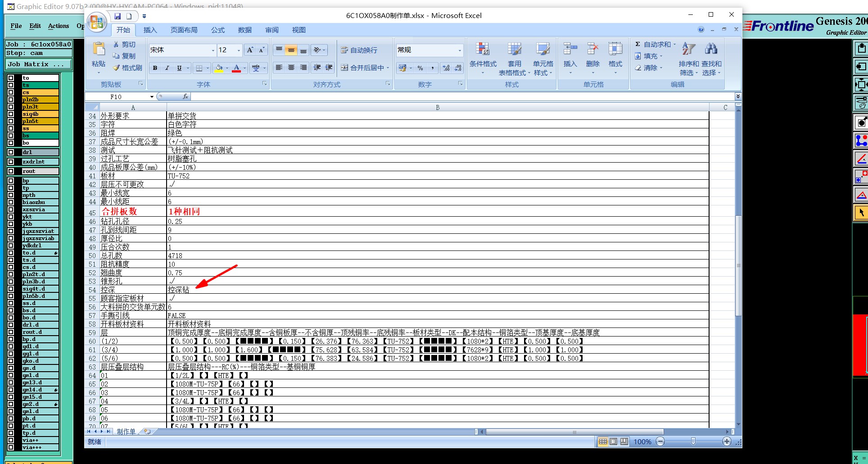This screenshot has width=868, height=464.
Task: Click the Name Box showing F10
Action: click(117, 97)
